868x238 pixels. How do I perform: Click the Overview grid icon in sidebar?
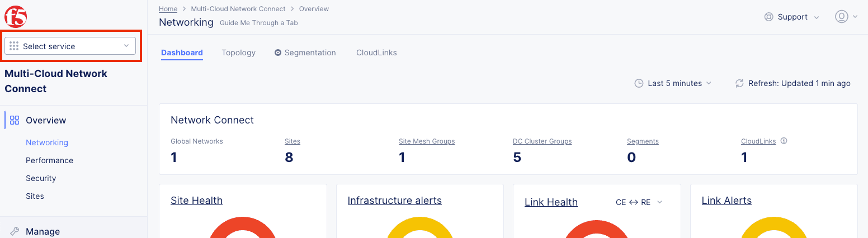coord(15,120)
